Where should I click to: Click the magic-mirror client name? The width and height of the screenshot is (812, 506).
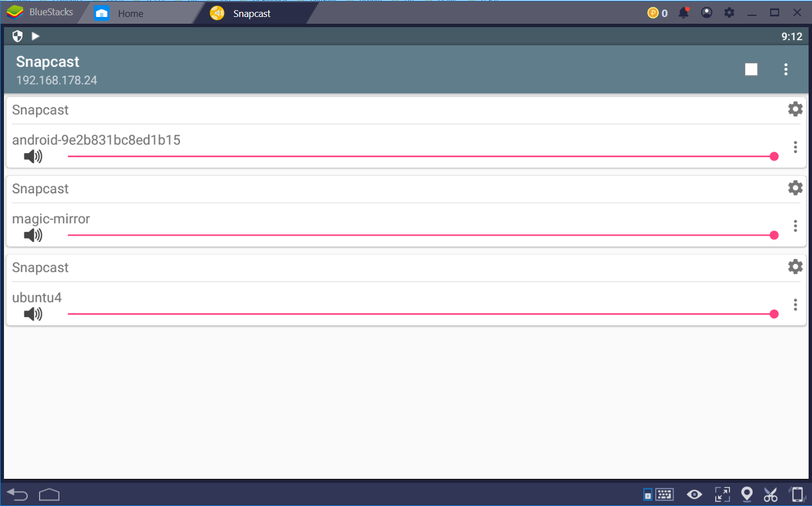[51, 219]
